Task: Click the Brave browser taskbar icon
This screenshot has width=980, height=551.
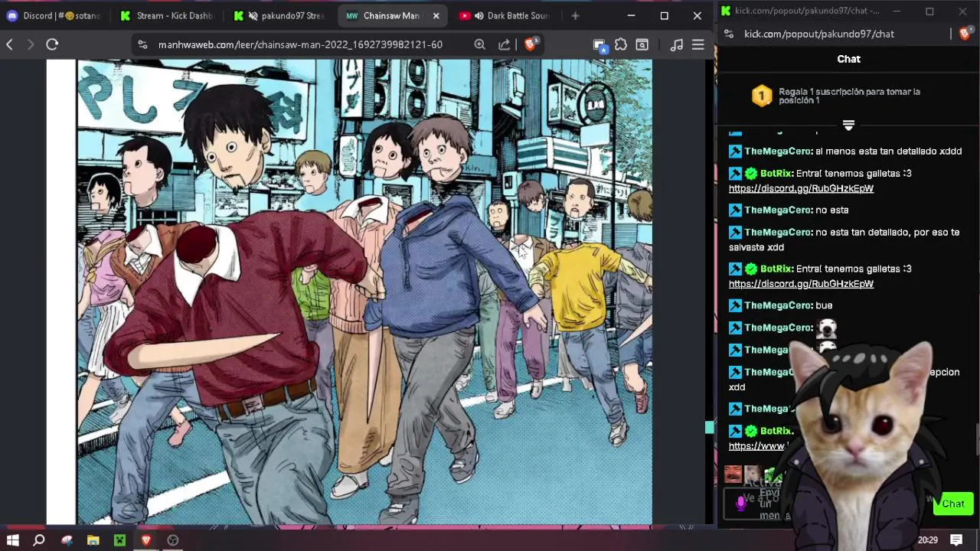Action: coord(146,540)
